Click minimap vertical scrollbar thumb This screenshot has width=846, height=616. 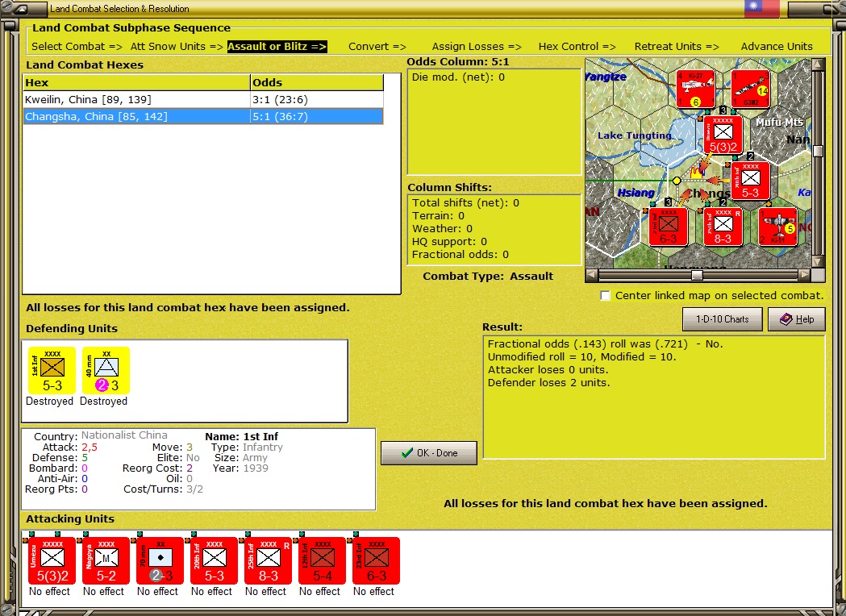[x=818, y=151]
